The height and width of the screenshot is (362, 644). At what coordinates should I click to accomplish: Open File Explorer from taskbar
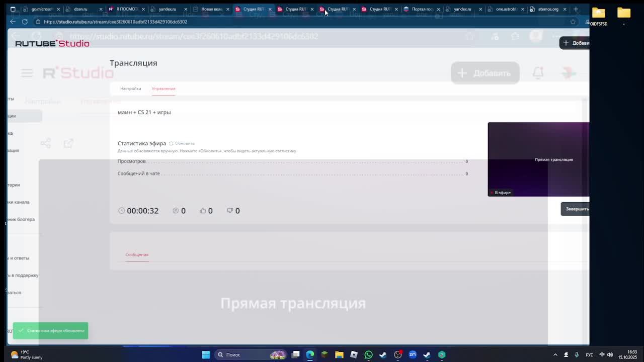pos(339,354)
